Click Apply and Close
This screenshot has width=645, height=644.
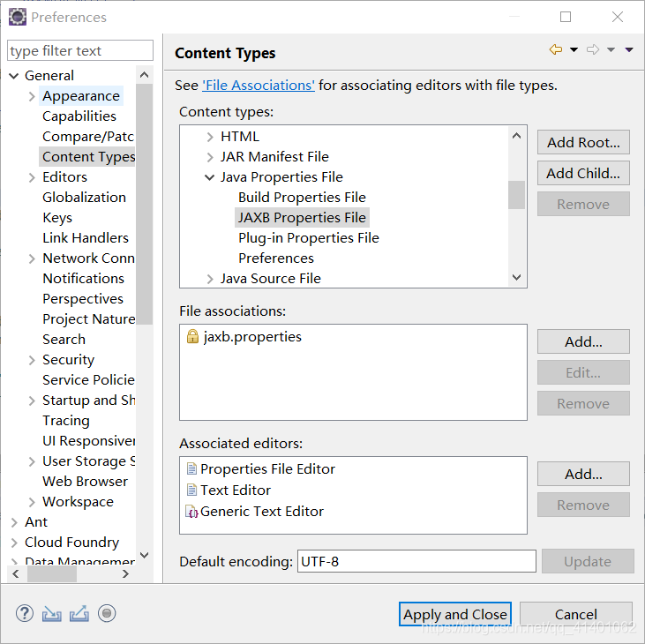455,614
